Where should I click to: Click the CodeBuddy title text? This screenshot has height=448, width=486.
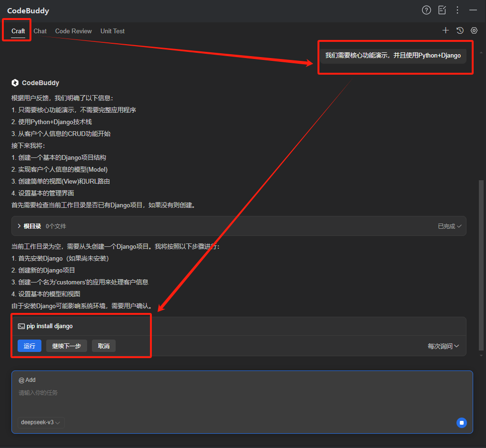click(28, 11)
